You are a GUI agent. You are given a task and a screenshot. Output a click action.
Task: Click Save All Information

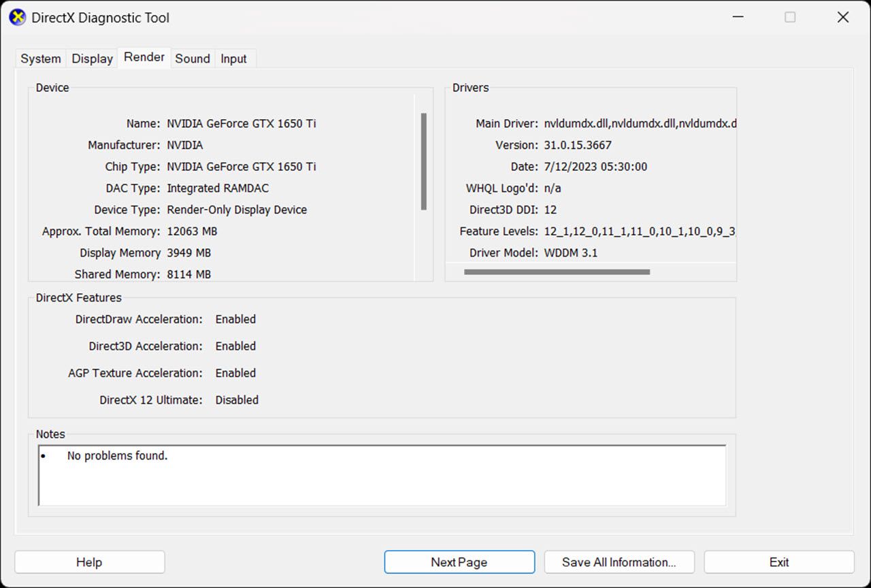point(619,561)
